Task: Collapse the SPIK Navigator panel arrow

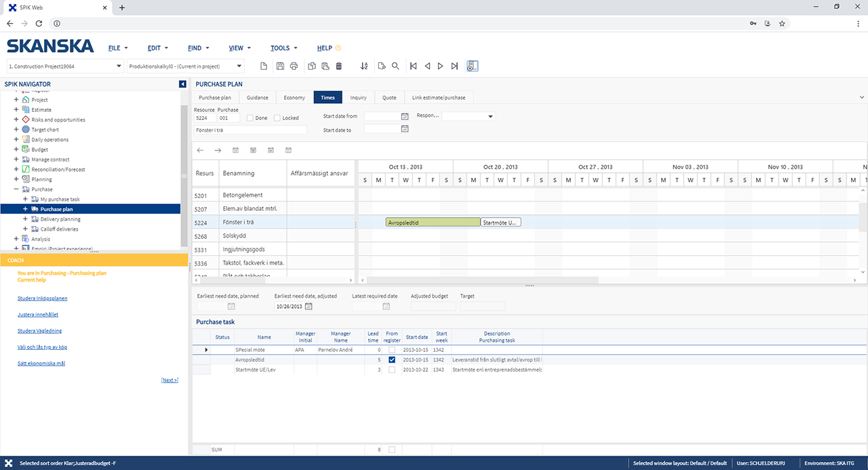Action: tap(182, 84)
